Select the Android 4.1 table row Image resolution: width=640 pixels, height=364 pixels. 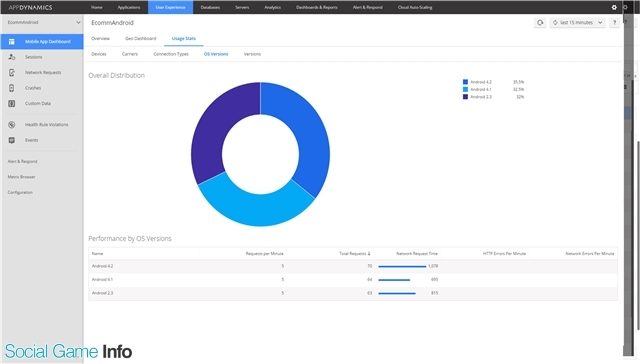tap(353, 280)
